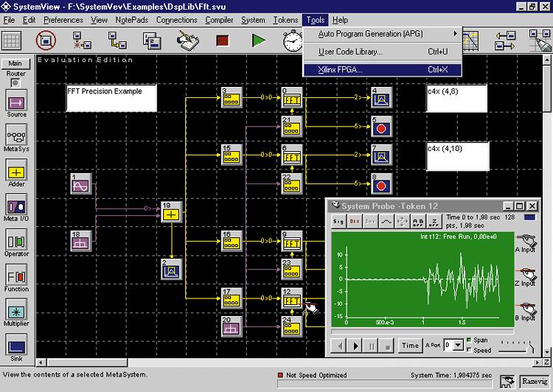The height and width of the screenshot is (392, 553).
Task: Select sinusoid source token 1
Action: (x=81, y=183)
